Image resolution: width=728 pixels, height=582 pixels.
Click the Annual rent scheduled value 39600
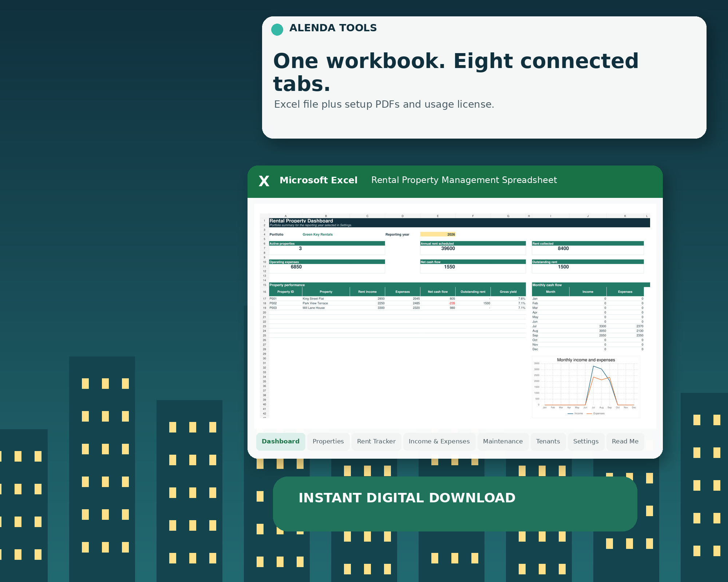click(448, 248)
